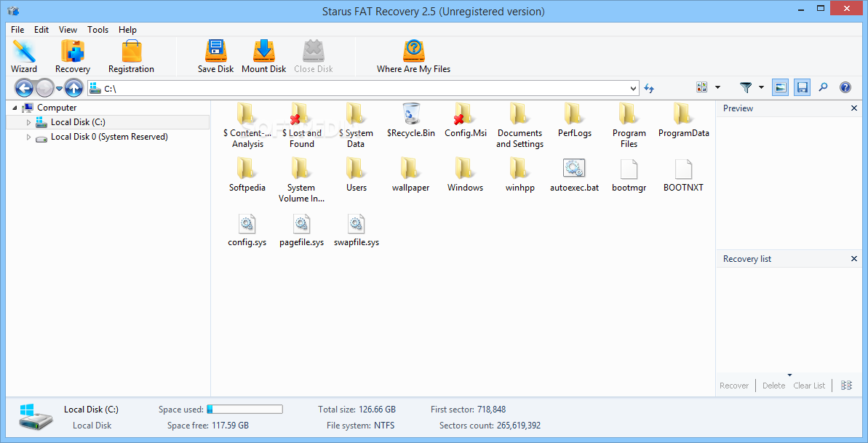868x443 pixels.
Task: Select the $ Content-Aware Analysis folder
Action: [x=247, y=126]
